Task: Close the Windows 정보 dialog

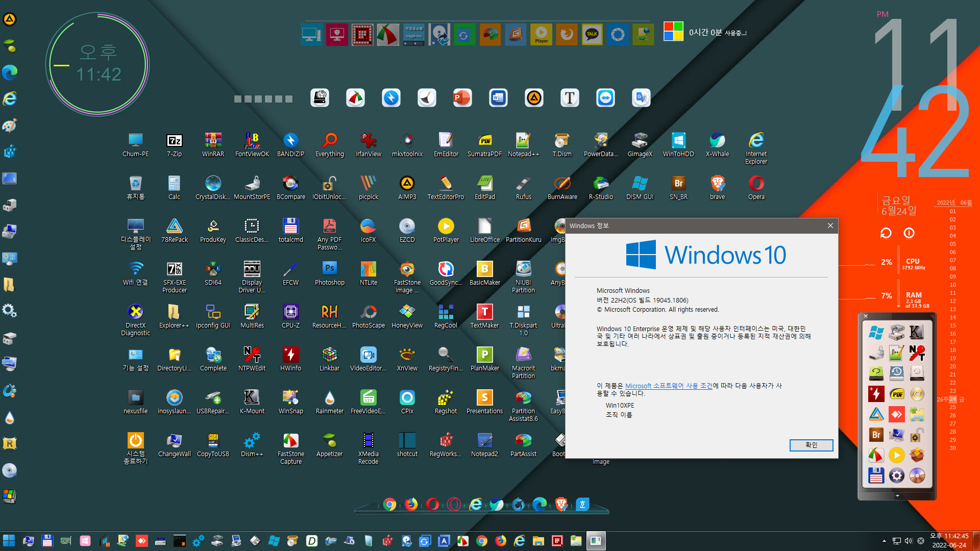Action: 830,226
